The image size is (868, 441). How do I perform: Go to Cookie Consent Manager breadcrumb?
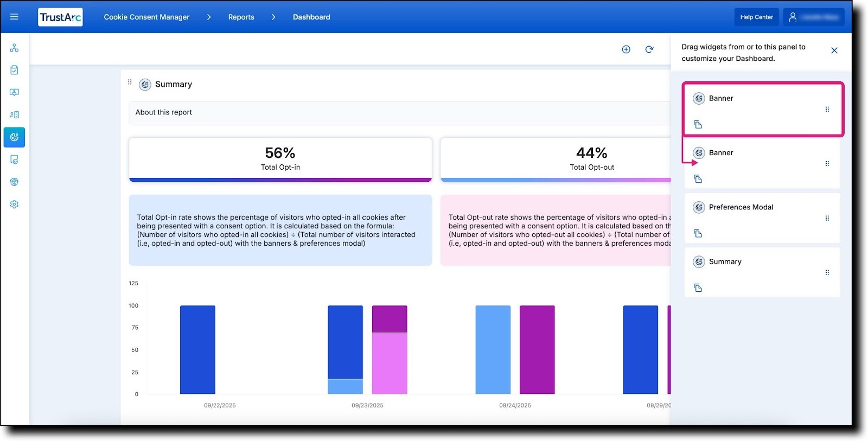pos(146,17)
